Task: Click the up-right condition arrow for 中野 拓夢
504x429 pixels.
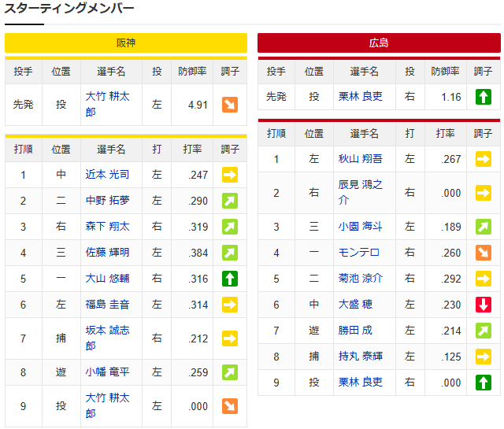Action: coord(230,201)
